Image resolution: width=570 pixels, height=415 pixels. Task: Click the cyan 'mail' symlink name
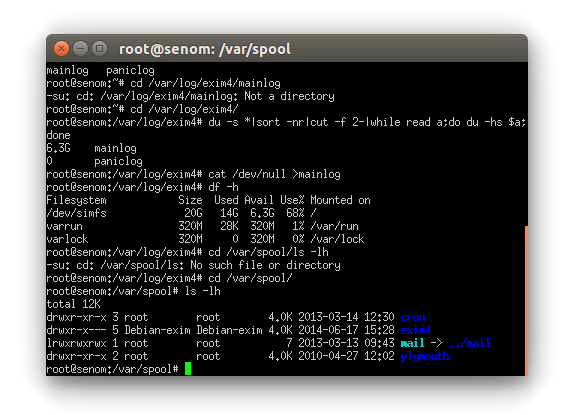pyautogui.click(x=412, y=343)
